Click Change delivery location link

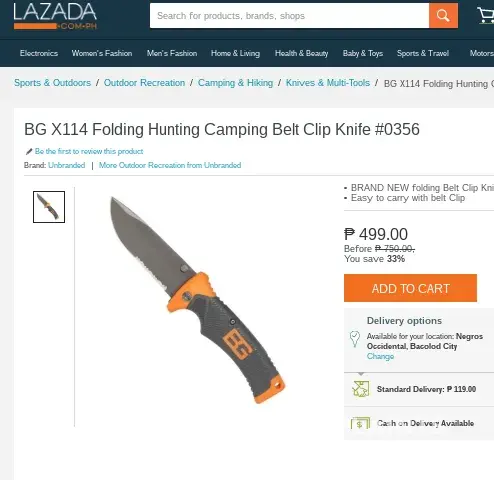click(380, 356)
